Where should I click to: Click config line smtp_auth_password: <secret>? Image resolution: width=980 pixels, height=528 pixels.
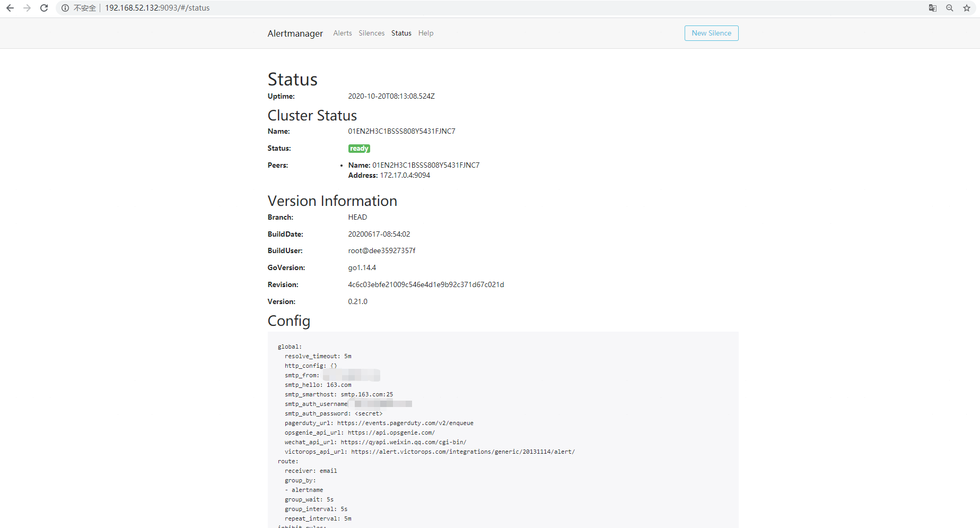tap(334, 413)
